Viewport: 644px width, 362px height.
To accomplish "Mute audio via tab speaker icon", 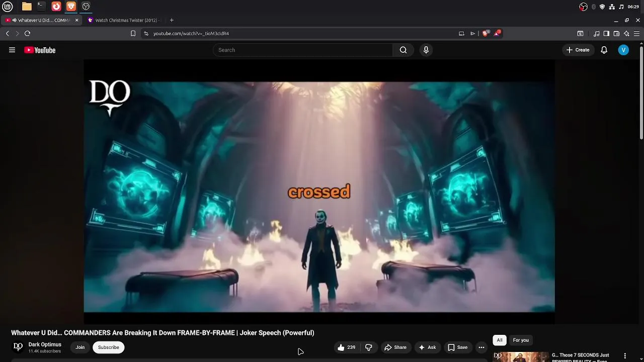I will coord(15,20).
